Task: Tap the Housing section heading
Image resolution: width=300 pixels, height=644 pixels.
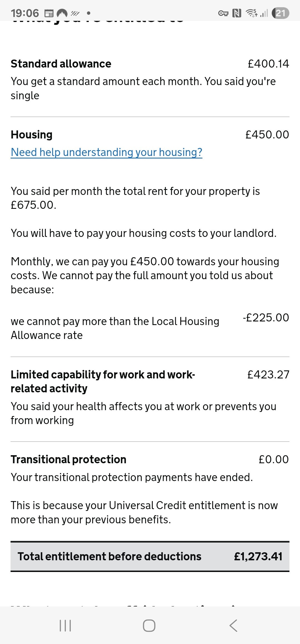Action: [32, 135]
